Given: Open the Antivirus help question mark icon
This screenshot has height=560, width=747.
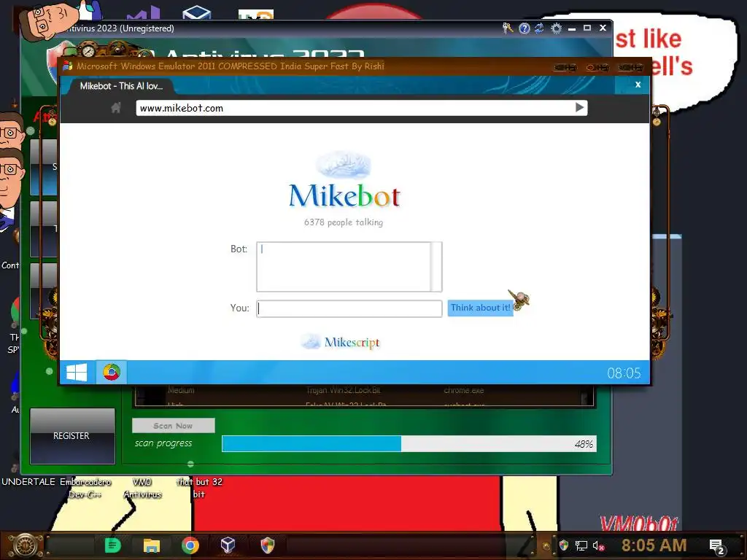Looking at the screenshot, I should click(x=524, y=28).
